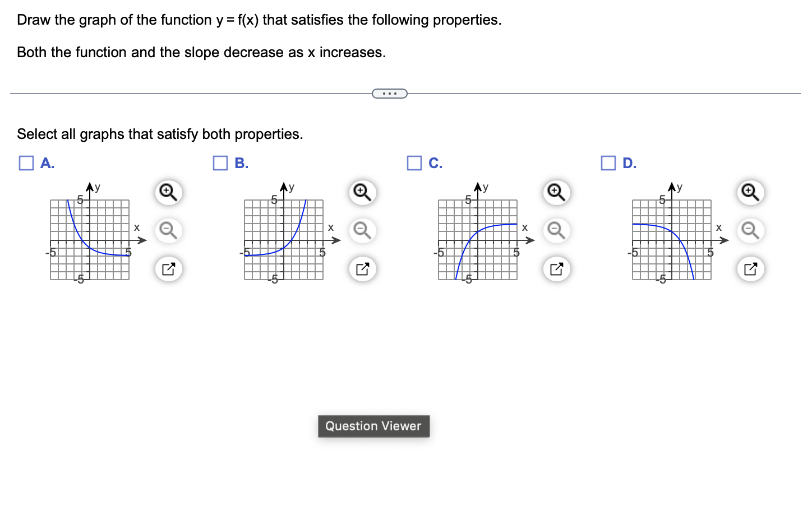Viewport: 812px width, 511px height.
Task: Click the zoom-in magnifier icon for graph B
Action: [362, 192]
